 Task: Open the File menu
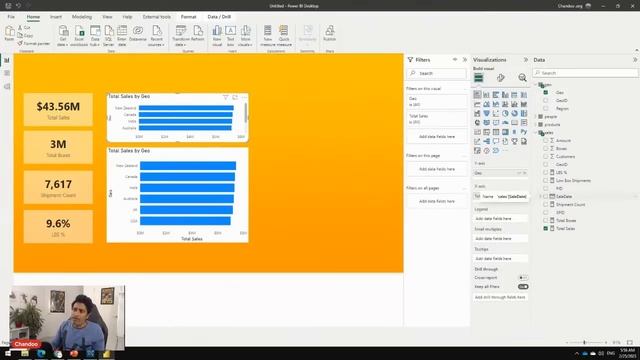[11, 17]
